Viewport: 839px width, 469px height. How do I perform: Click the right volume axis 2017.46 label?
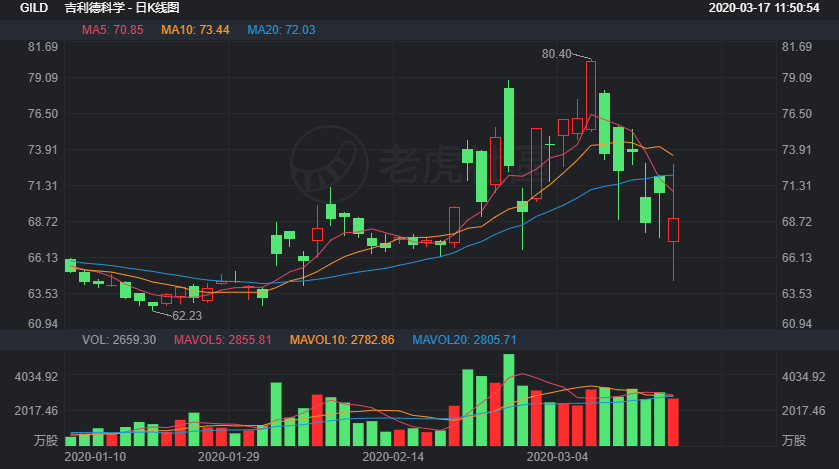[x=804, y=411]
